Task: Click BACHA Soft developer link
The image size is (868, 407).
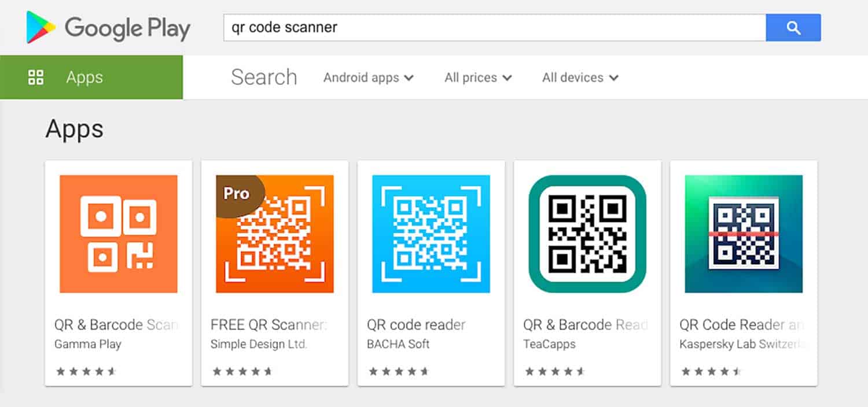Action: pos(399,344)
